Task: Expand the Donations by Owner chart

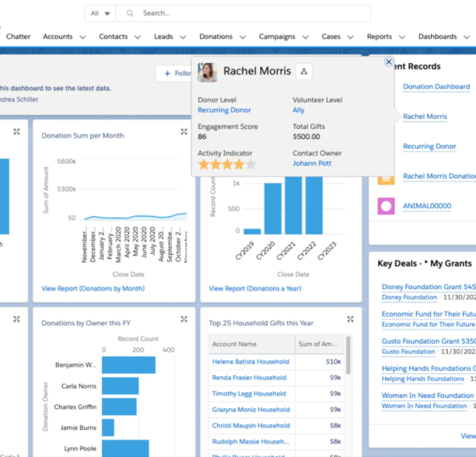Action: [184, 319]
